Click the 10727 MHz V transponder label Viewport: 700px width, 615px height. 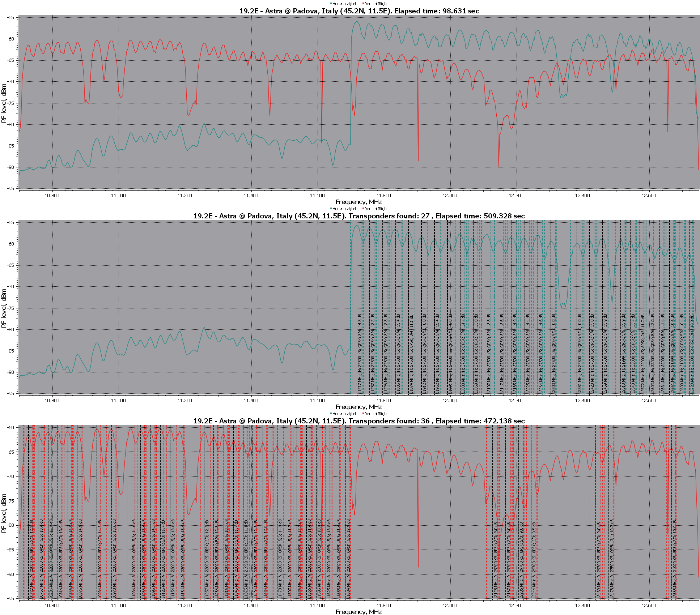tap(31, 559)
